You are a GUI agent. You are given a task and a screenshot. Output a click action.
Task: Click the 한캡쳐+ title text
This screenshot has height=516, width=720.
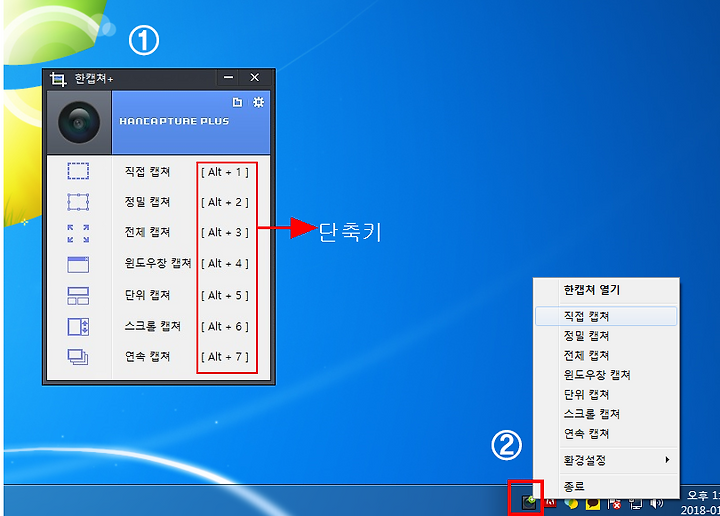[94, 79]
